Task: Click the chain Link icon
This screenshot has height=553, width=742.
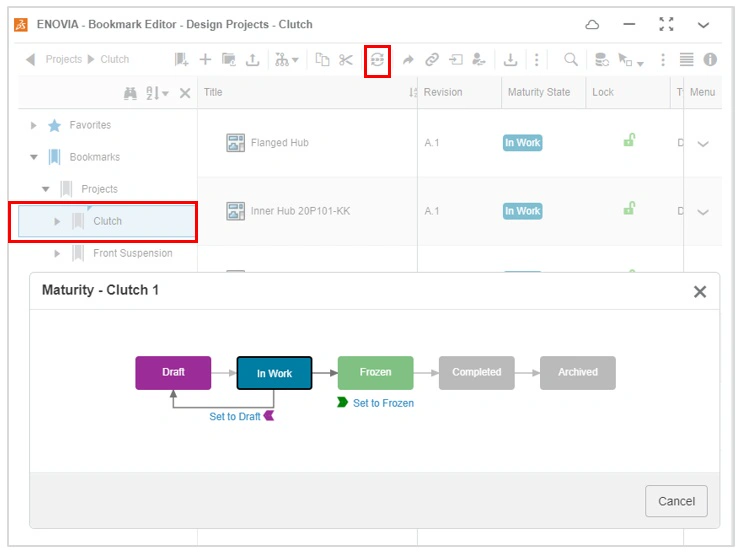Action: tap(432, 60)
